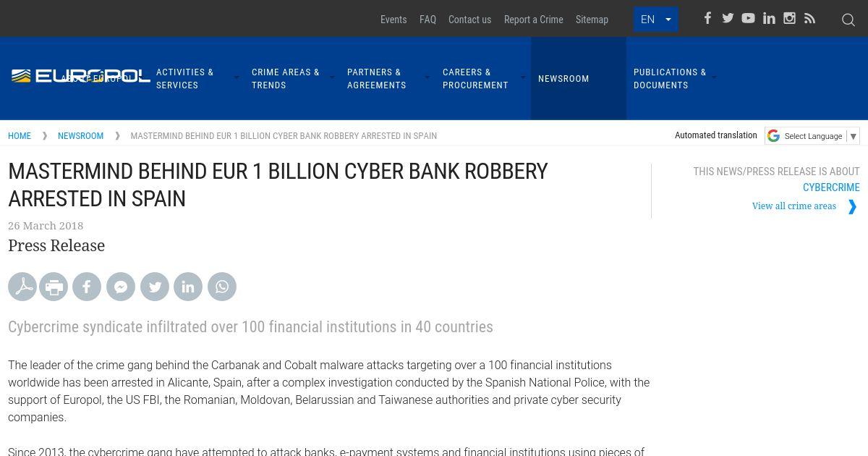Go to Home via breadcrumb
The height and width of the screenshot is (456, 868).
pos(20,136)
